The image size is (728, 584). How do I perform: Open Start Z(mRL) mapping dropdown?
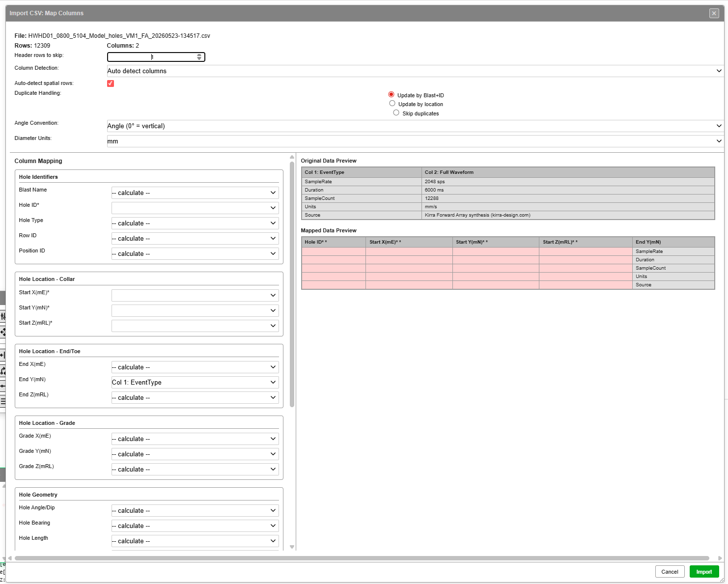click(195, 326)
